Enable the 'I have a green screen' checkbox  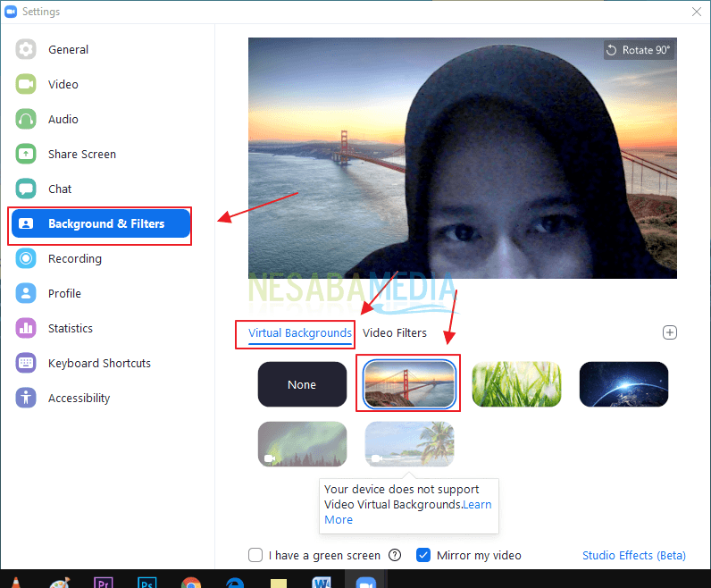(255, 555)
